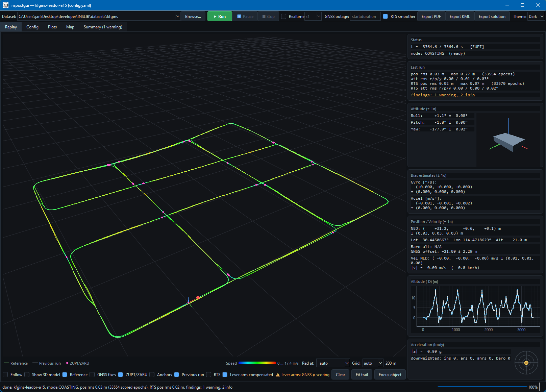Switch to the Plots tab

pos(52,27)
